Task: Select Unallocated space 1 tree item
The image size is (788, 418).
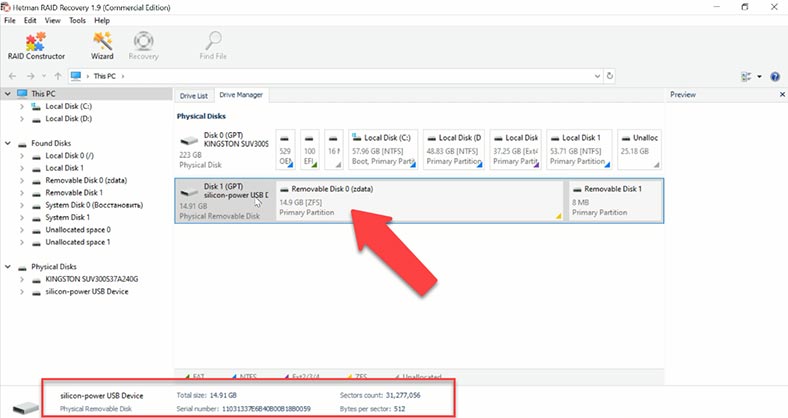Action: [78, 242]
